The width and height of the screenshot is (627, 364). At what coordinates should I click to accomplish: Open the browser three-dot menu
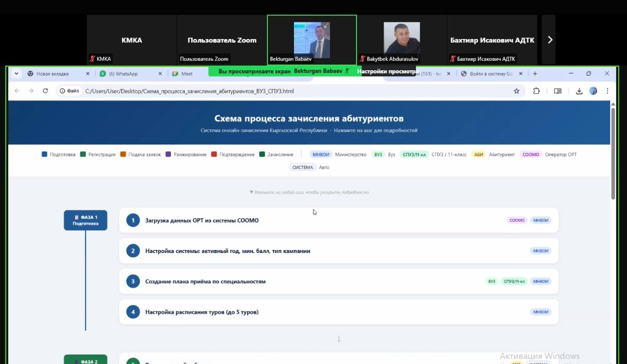pyautogui.click(x=607, y=91)
